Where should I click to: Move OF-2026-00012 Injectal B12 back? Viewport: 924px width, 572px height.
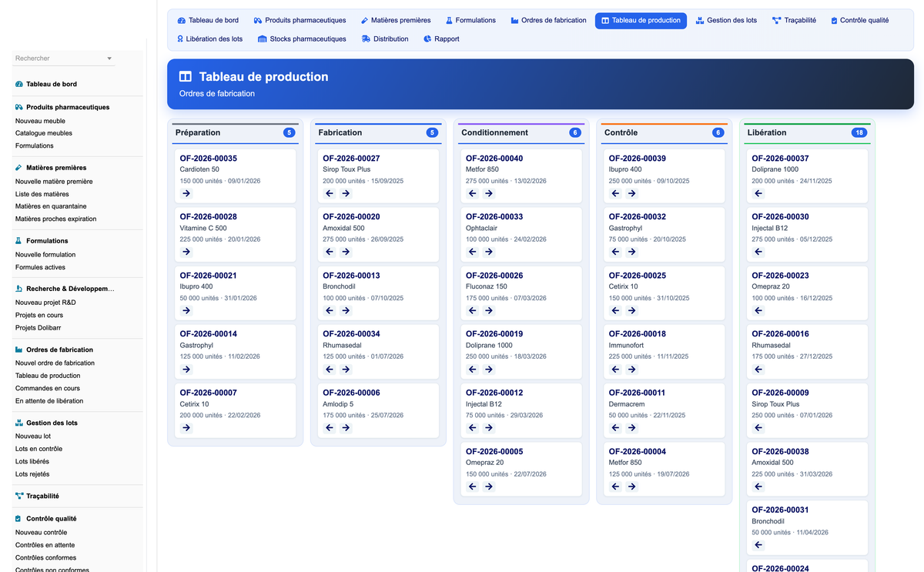[x=472, y=427]
